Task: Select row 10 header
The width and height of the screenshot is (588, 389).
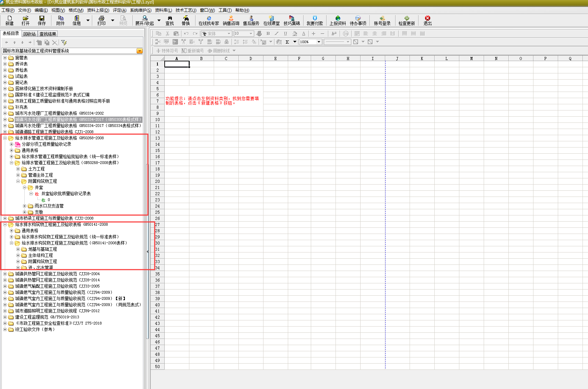Action: click(x=157, y=120)
